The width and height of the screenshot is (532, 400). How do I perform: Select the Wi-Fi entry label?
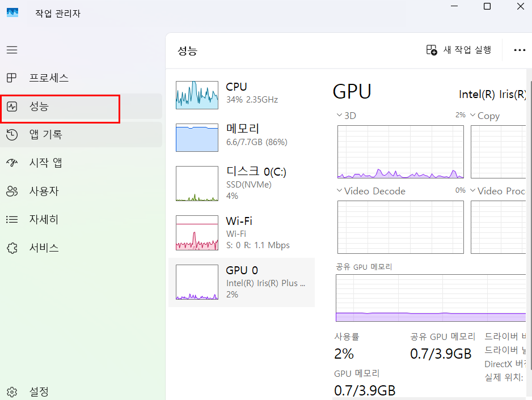tap(239, 221)
